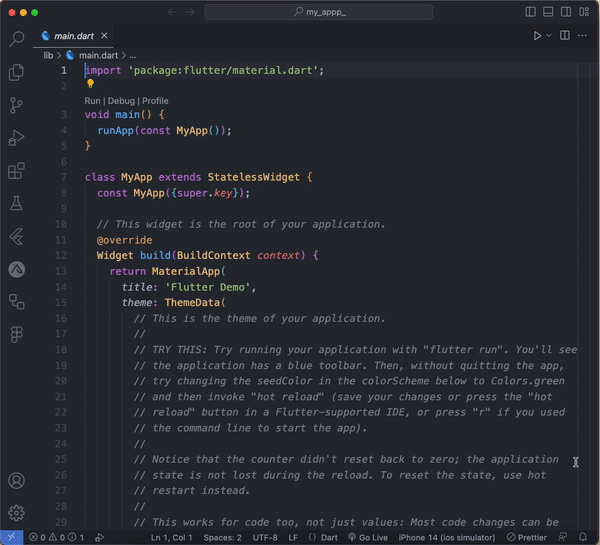Click the @override annotation

click(124, 240)
